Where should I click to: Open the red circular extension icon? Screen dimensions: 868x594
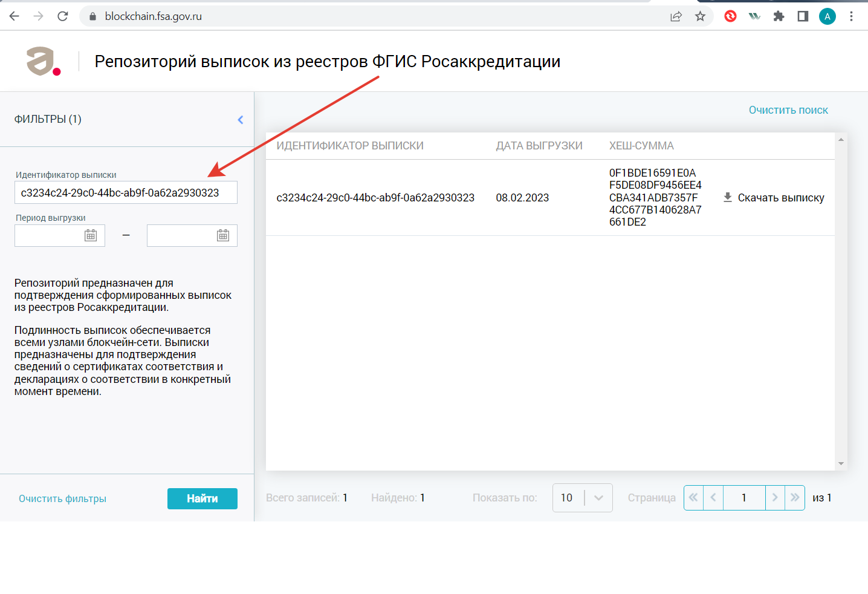tap(730, 16)
